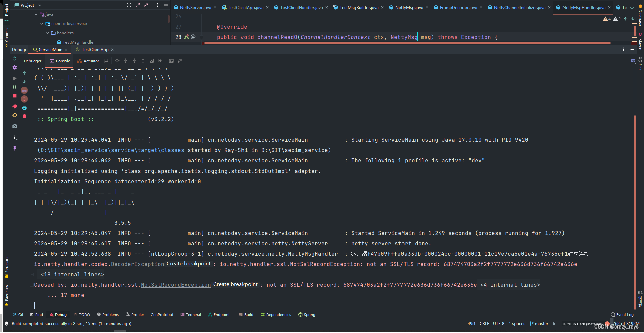Open the Actuator tab
644x333 pixels.
[88, 61]
